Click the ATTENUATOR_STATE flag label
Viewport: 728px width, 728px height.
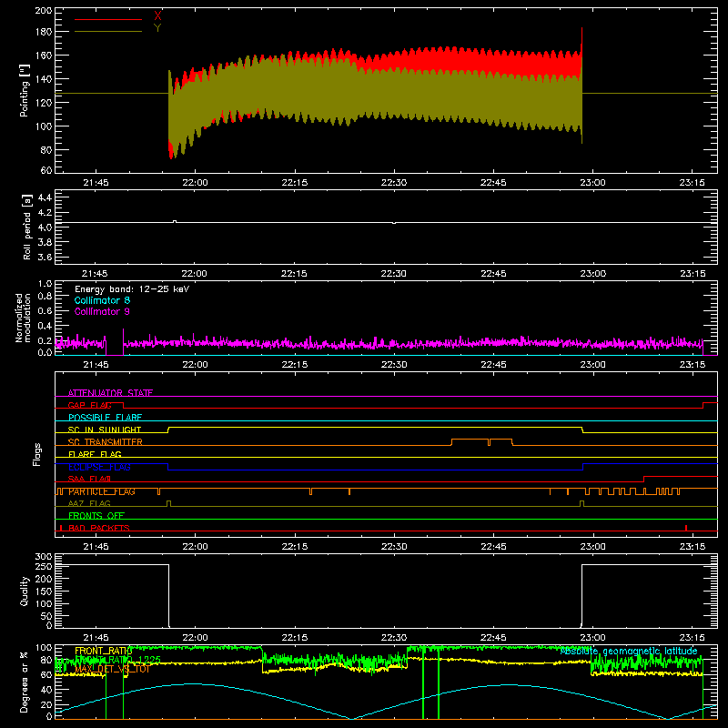(110, 393)
